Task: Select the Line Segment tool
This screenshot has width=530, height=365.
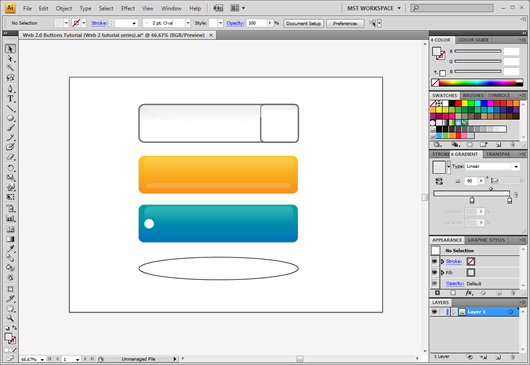Action: (10, 108)
